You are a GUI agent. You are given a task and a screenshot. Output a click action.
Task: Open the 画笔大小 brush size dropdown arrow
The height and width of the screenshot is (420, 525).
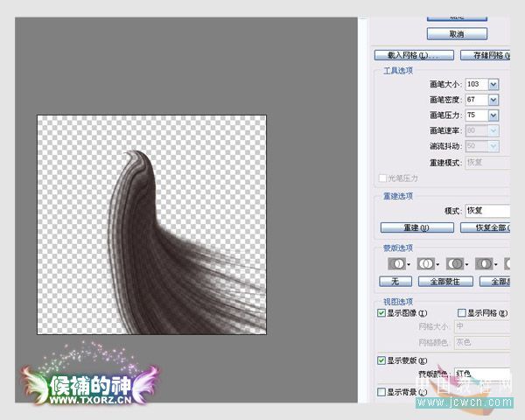pyautogui.click(x=493, y=84)
